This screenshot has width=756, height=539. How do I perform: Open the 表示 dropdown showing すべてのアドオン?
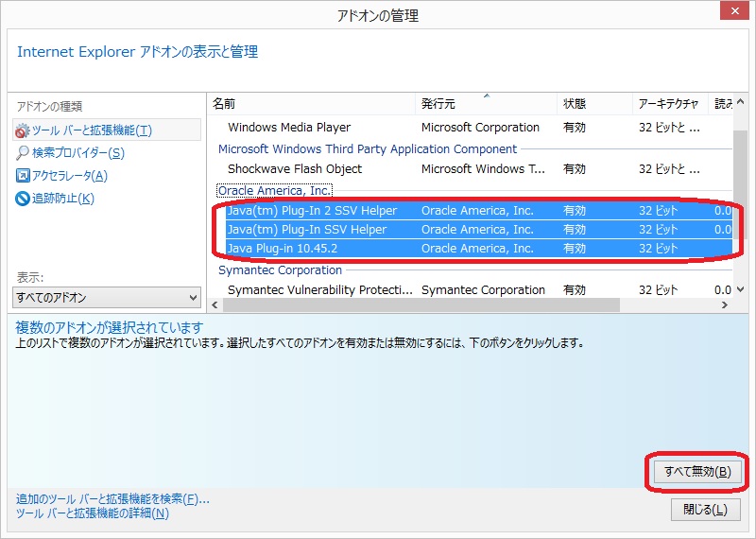pos(107,297)
